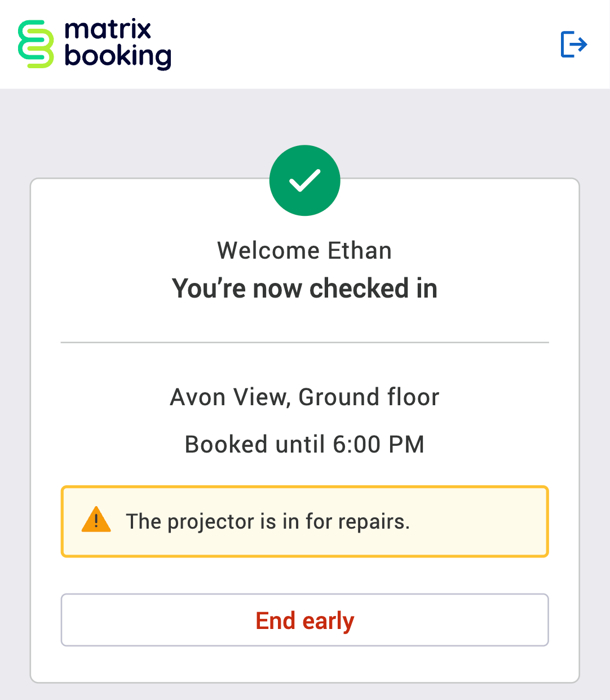Click the "Booked until" text
Image resolution: width=610 pixels, height=700 pixels.
[x=255, y=445]
